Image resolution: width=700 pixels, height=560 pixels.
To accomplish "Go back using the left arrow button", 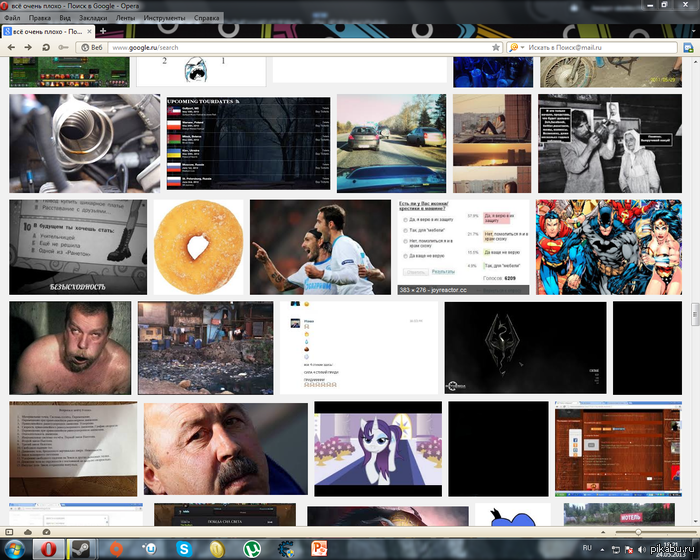I will [12, 47].
